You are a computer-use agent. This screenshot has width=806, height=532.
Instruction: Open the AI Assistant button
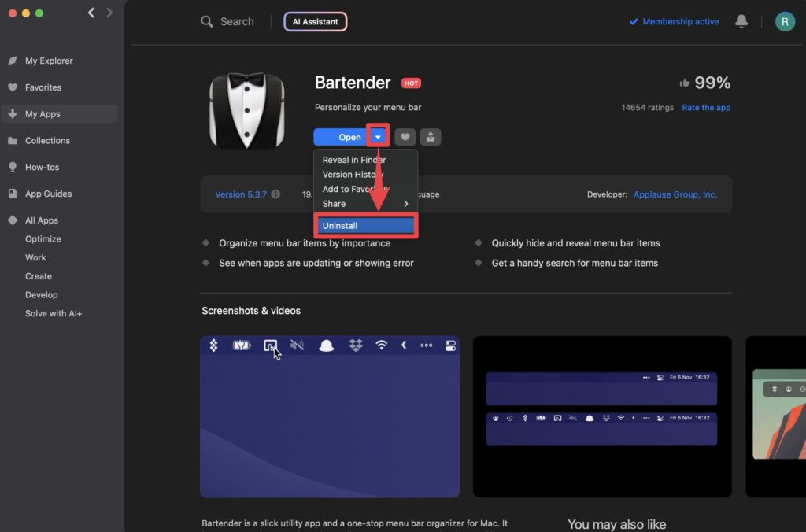pos(315,21)
